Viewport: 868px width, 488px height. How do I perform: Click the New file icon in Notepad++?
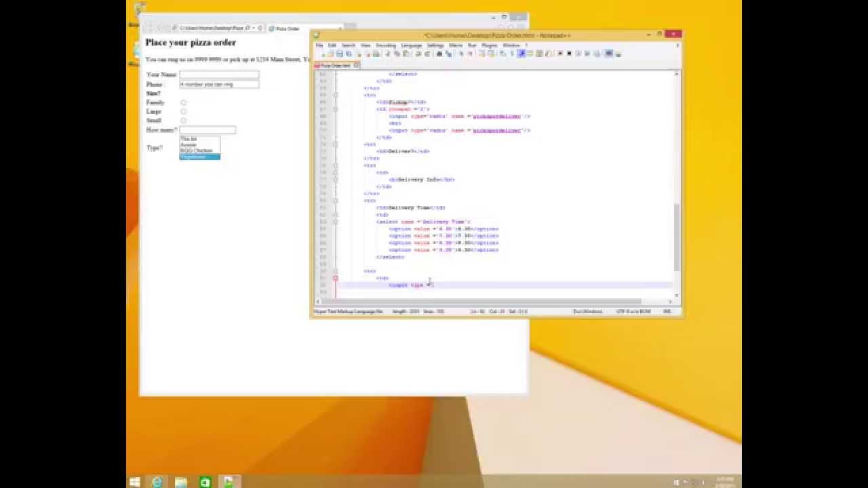coord(323,54)
